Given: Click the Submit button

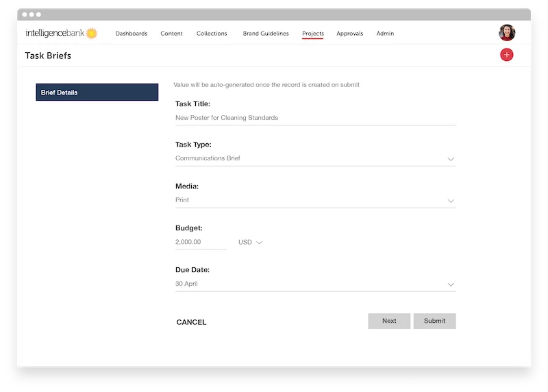Looking at the screenshot, I should point(435,321).
